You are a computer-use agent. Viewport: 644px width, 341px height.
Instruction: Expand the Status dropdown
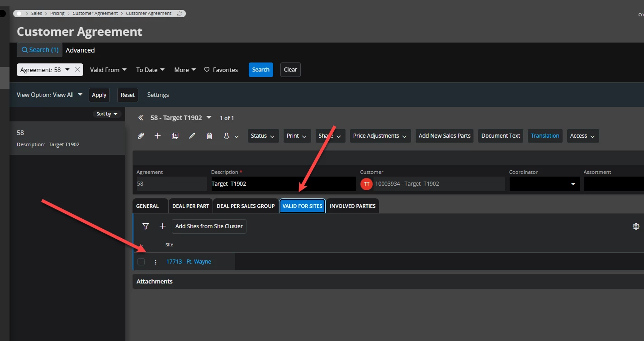point(263,136)
